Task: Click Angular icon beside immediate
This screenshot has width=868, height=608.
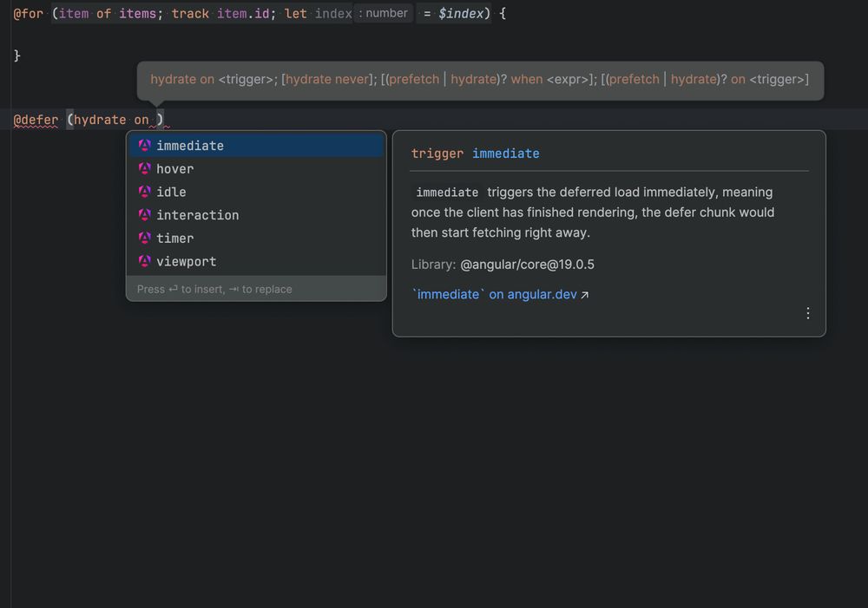Action: click(x=144, y=145)
